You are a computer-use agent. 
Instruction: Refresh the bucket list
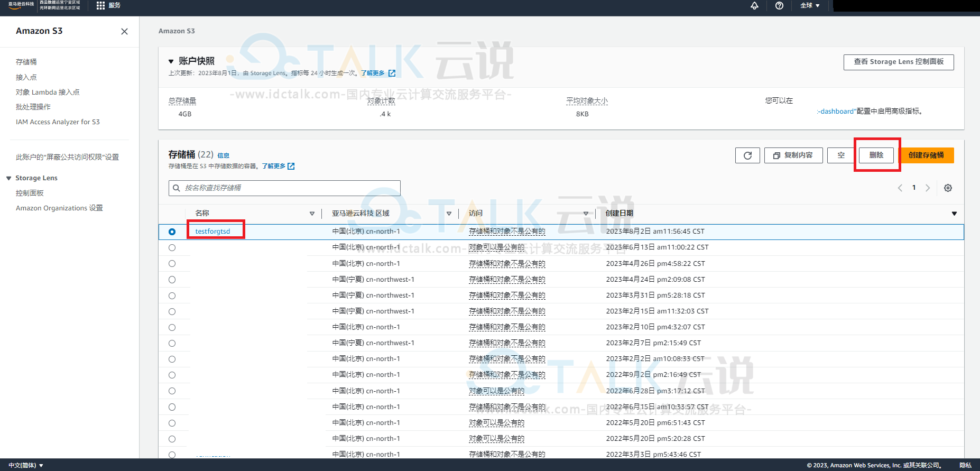tap(747, 155)
